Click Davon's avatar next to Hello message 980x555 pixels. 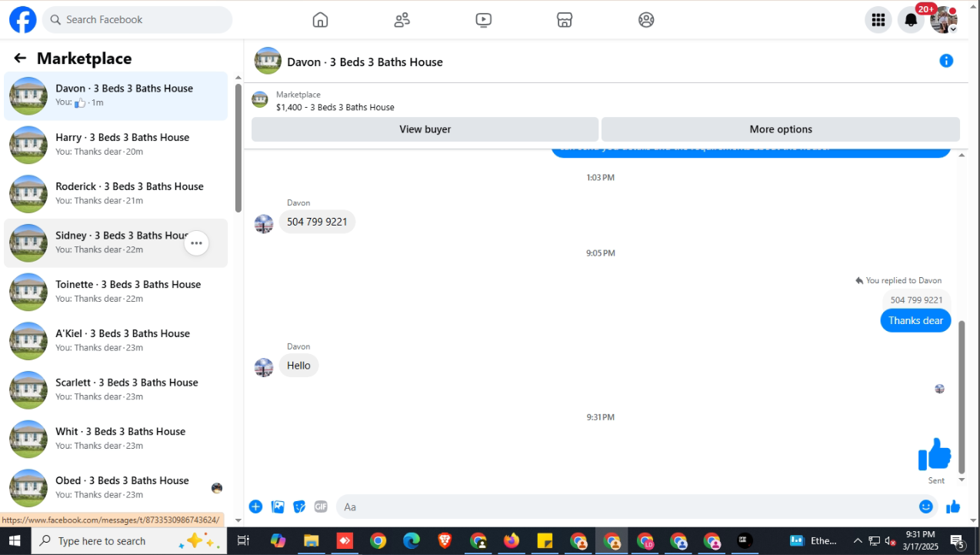tap(264, 367)
